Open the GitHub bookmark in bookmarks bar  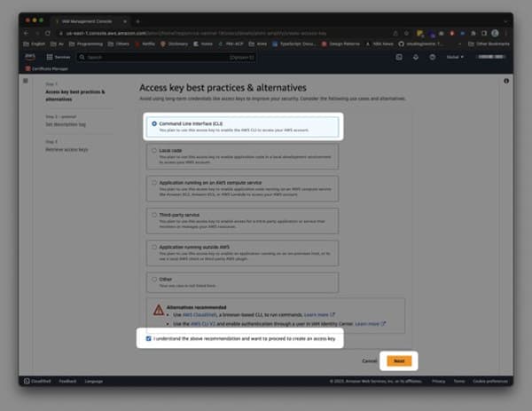point(420,43)
